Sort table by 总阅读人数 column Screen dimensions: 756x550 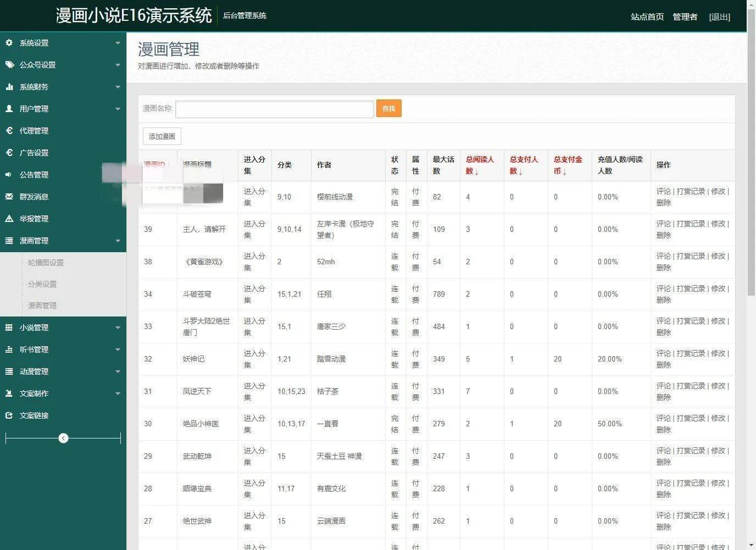480,165
